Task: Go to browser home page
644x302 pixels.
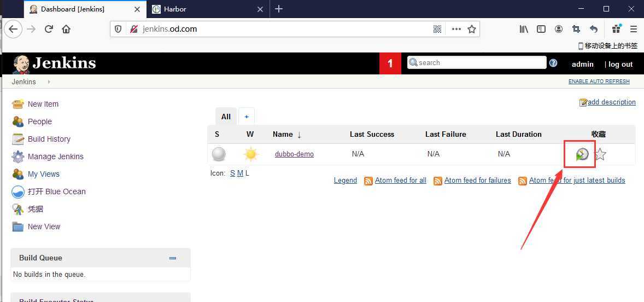Action: [66, 29]
